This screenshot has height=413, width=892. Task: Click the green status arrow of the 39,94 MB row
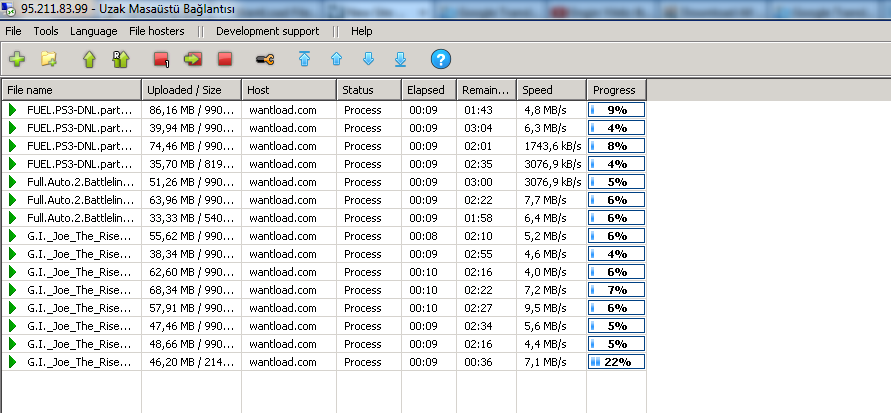click(x=13, y=128)
